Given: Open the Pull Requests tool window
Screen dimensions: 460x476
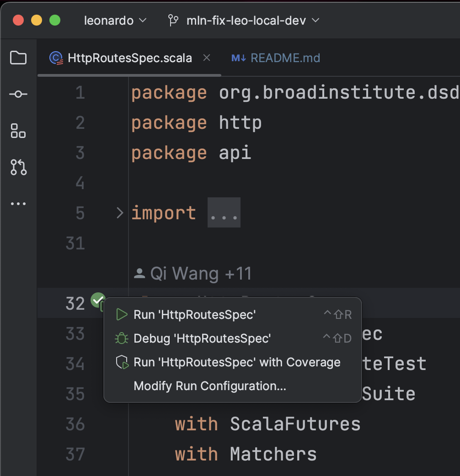Looking at the screenshot, I should 18,168.
